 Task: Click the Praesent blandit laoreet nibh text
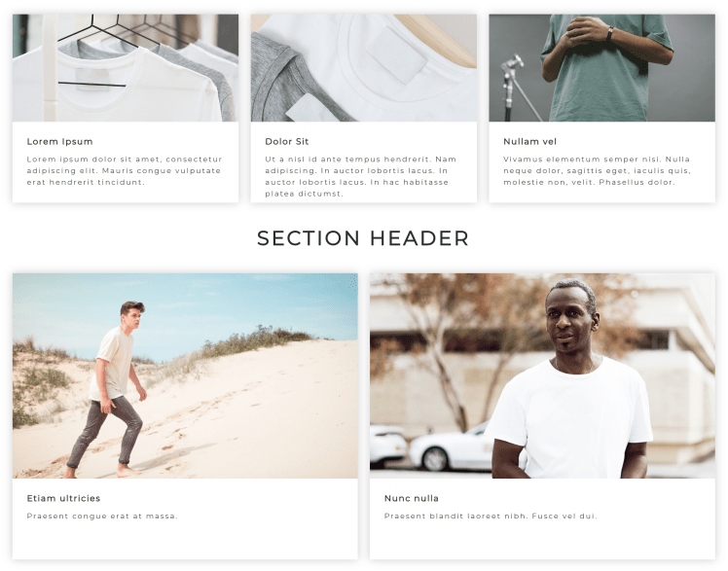491,516
